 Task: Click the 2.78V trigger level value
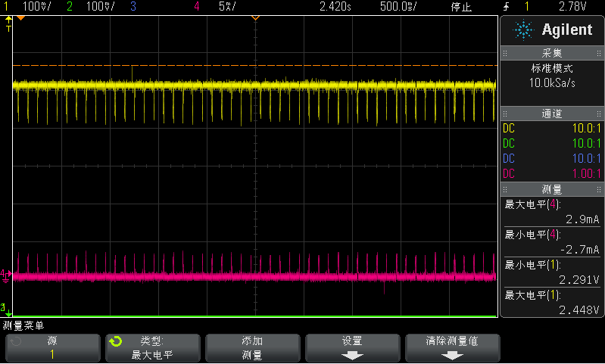tap(572, 6)
